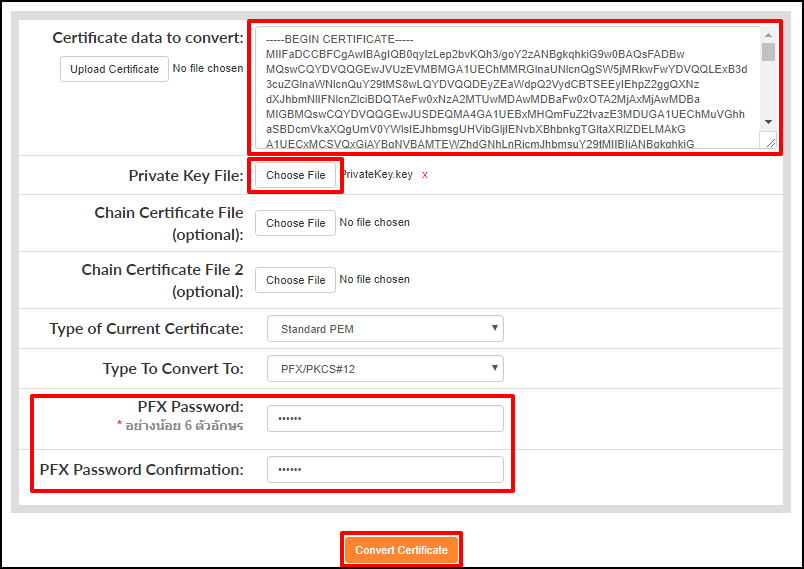Viewport: 804px width, 569px height.
Task: Click the 'Type of Current Certificate' label
Action: coord(146,329)
